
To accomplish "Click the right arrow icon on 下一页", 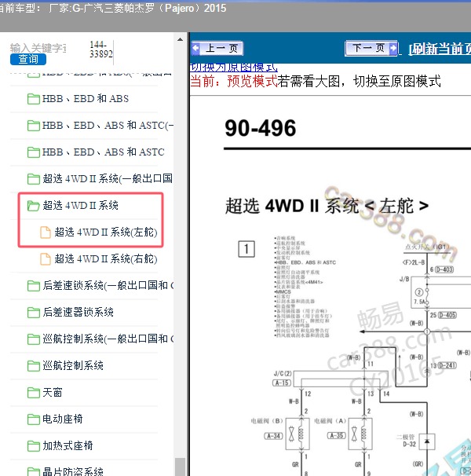I will tap(393, 48).
